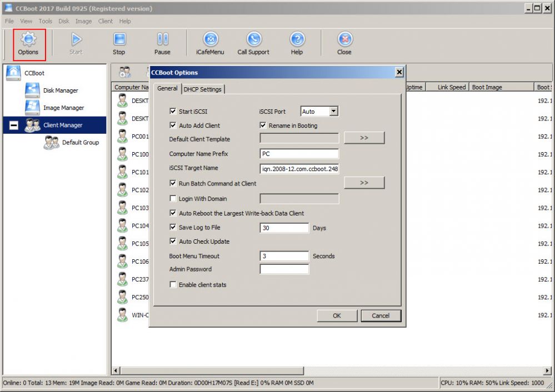Open the Options toolbar button
The image size is (555, 392).
[28, 44]
